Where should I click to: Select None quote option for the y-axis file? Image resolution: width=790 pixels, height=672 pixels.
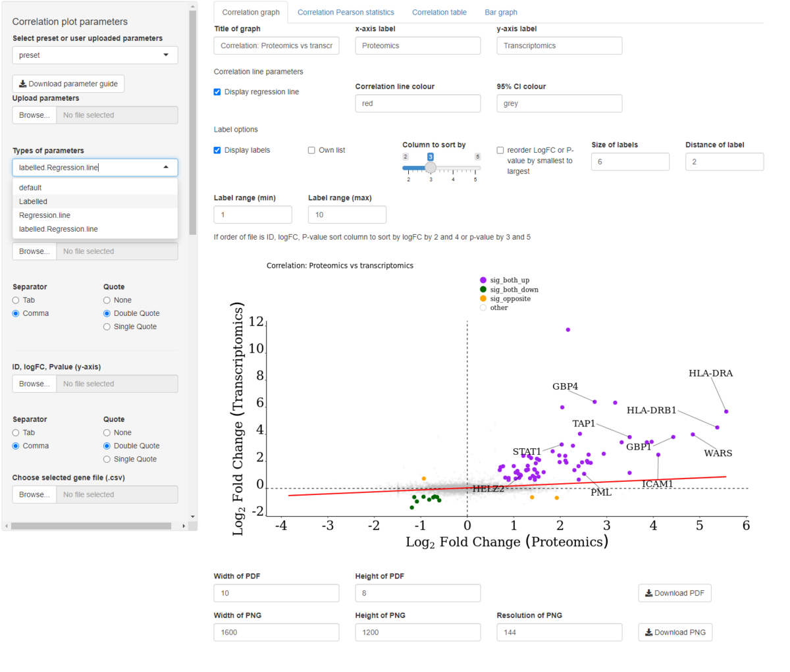pos(107,432)
